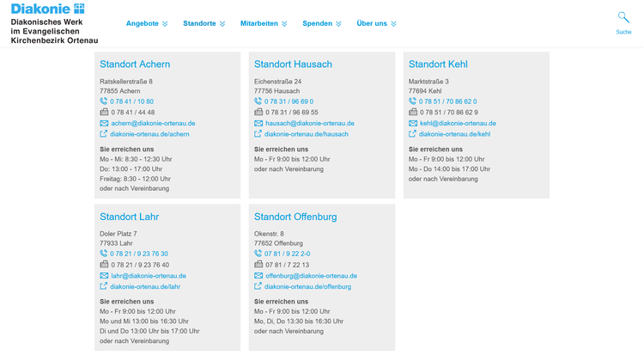Email lahr@diakonie-ortenau.de
Screen dimensions: 644x355
(x=149, y=276)
